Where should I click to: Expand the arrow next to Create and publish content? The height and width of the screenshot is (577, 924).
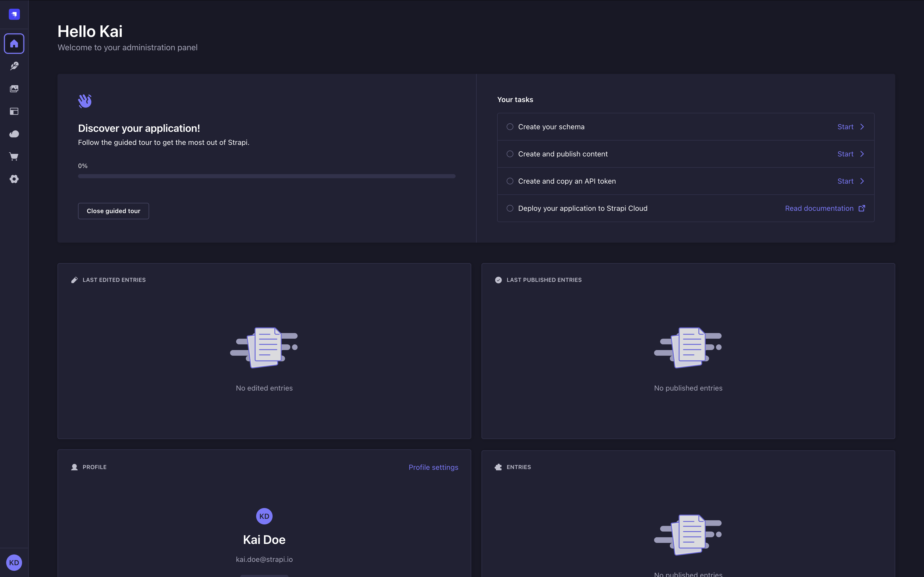coord(862,154)
